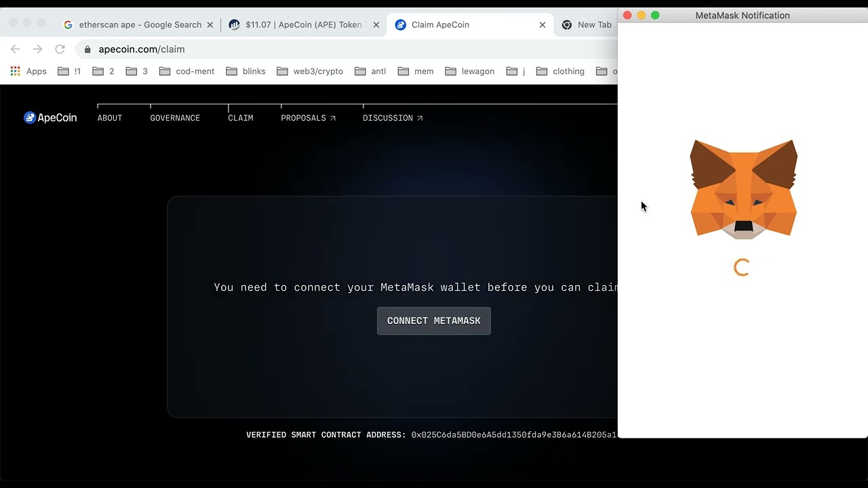
Task: Close the MetaMask Notification window
Action: coord(627,15)
